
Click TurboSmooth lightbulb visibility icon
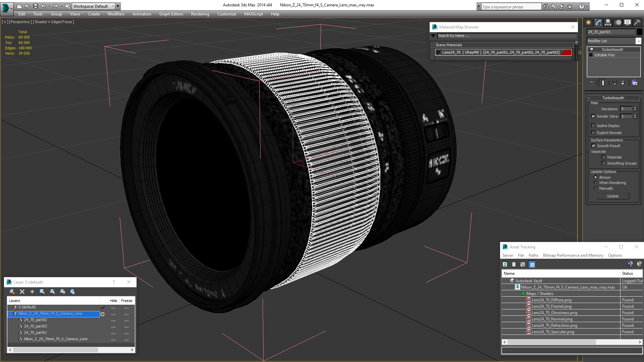tap(592, 50)
